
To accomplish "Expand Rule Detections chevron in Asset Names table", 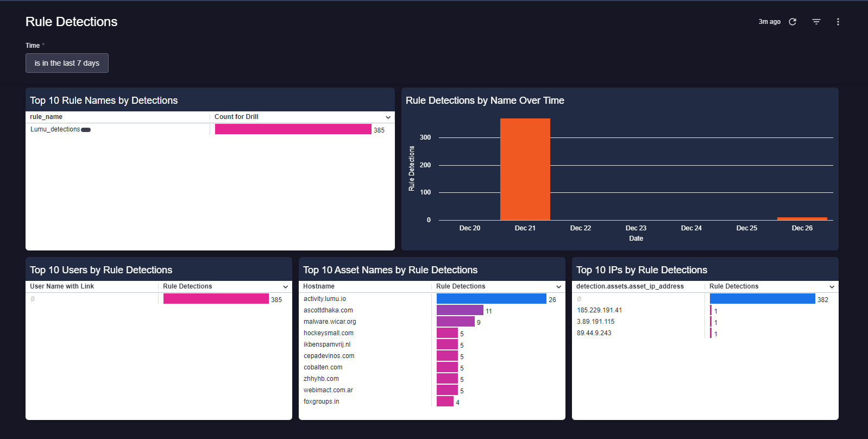I will click(558, 287).
